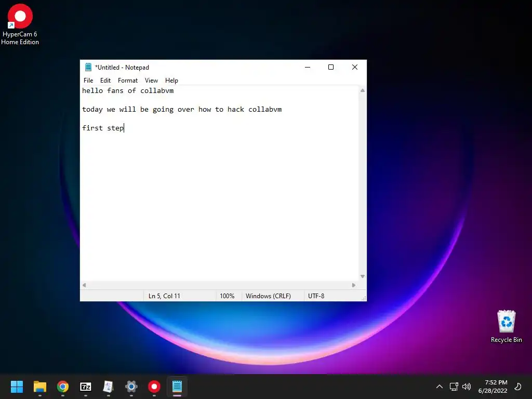Image resolution: width=532 pixels, height=399 pixels.
Task: Maximize the Notepad window
Action: pyautogui.click(x=331, y=67)
